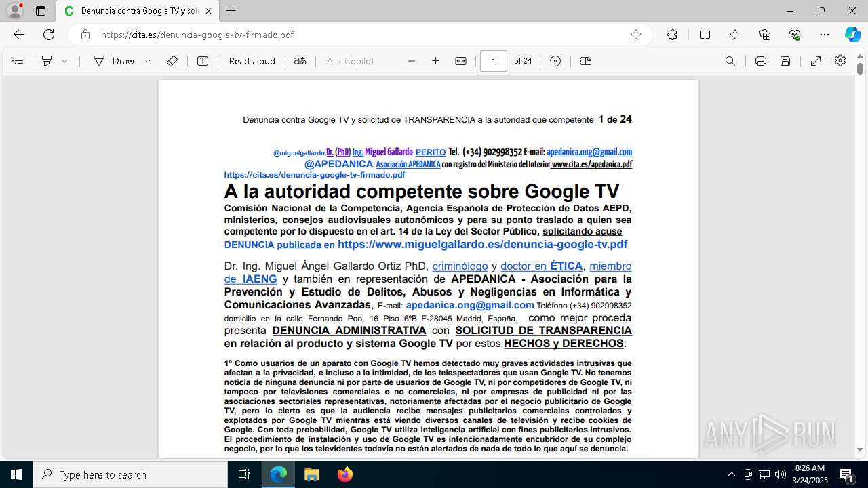
Task: Open a new browser tab
Action: pyautogui.click(x=231, y=11)
